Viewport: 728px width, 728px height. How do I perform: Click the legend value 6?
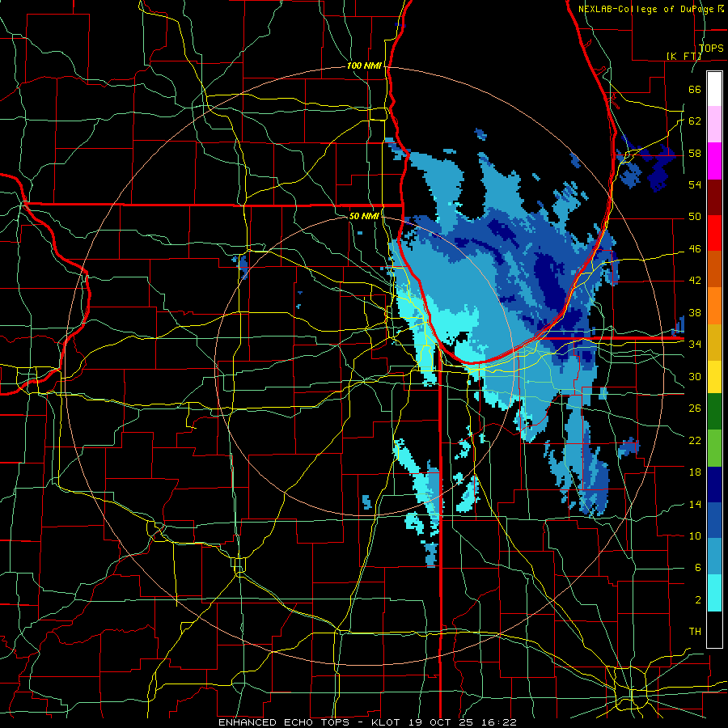coord(697,568)
